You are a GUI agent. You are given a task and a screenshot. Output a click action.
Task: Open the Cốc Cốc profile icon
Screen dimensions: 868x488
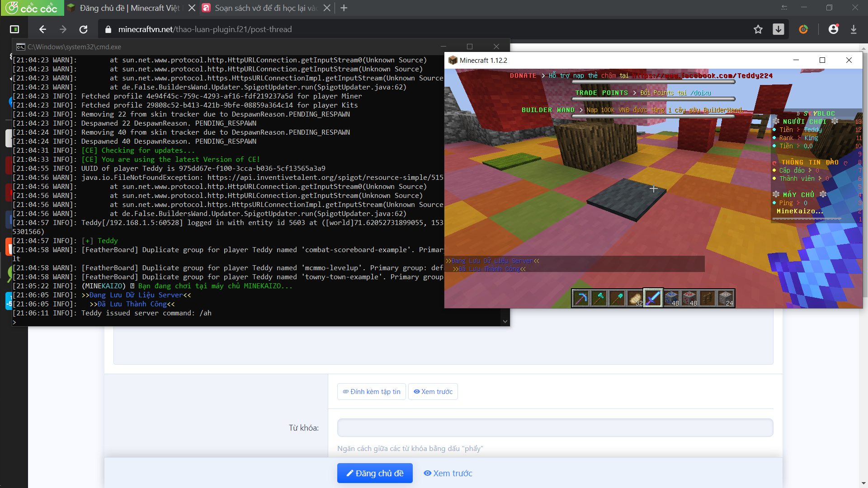[x=833, y=29]
